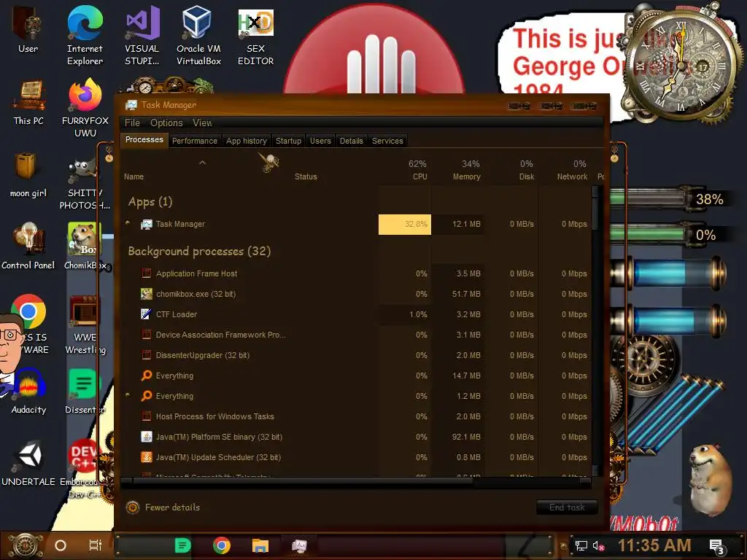
Task: Open Task View on taskbar
Action: (96, 545)
